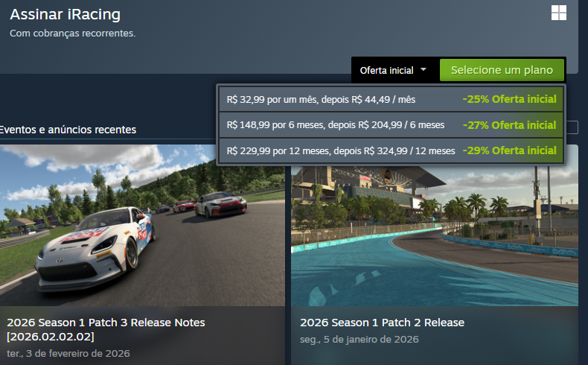Click the Com cobranças recorrentes text
This screenshot has height=365, width=588.
(73, 34)
